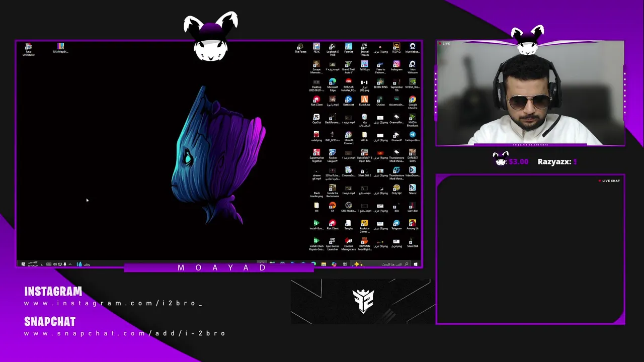Launch Telegram desktop shortcut
Viewport: 644px width, 362px height.
pyautogui.click(x=396, y=224)
